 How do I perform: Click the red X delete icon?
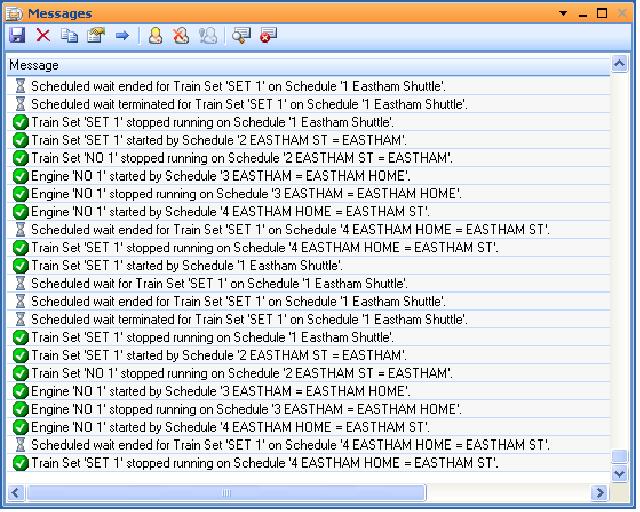click(43, 36)
